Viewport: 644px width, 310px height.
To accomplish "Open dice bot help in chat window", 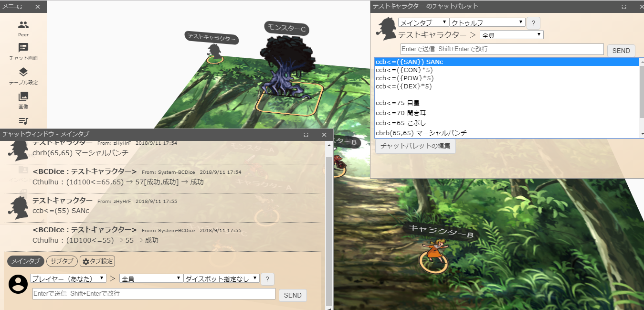I will [x=267, y=279].
